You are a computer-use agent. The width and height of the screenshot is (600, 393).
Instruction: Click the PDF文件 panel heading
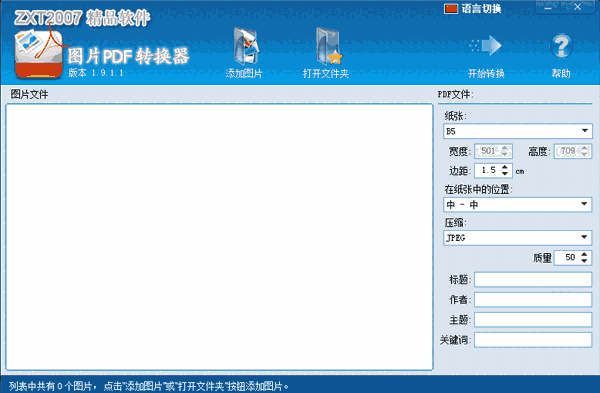pos(455,94)
